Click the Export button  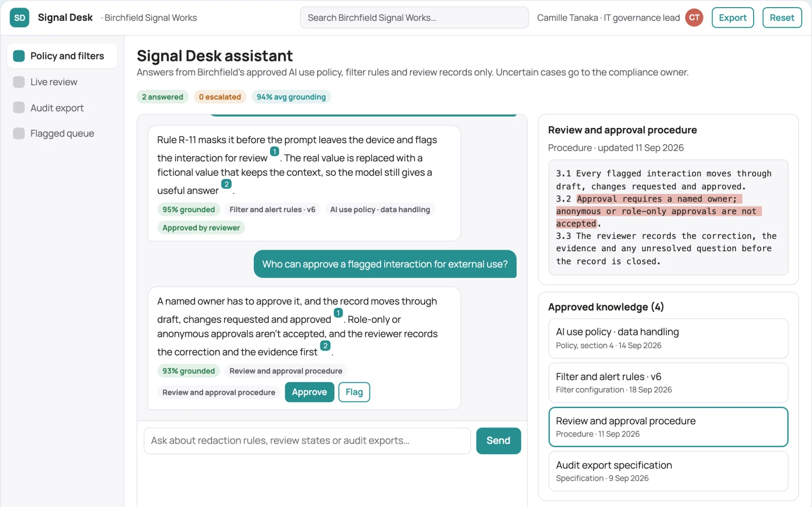(732, 18)
